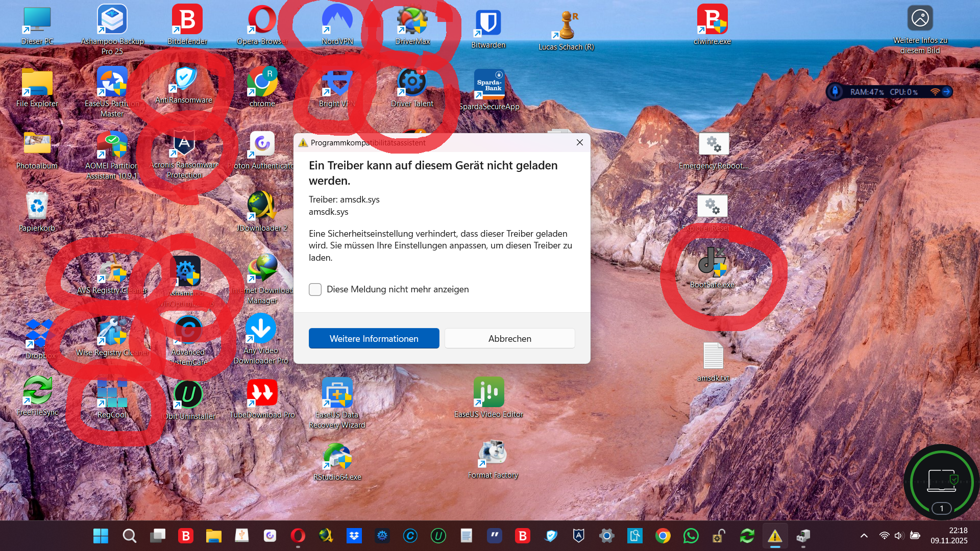980x551 pixels.
Task: Click the arrow on the RAM/CPU widget
Action: coord(946,92)
